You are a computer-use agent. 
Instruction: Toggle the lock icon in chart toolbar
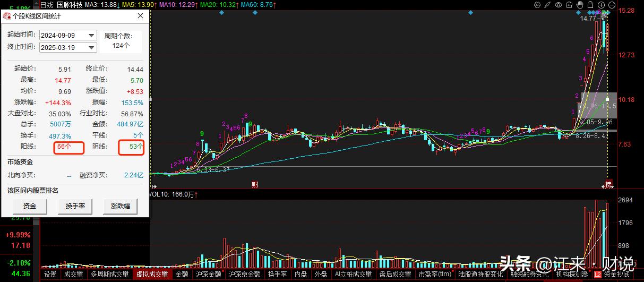[x=590, y=5]
